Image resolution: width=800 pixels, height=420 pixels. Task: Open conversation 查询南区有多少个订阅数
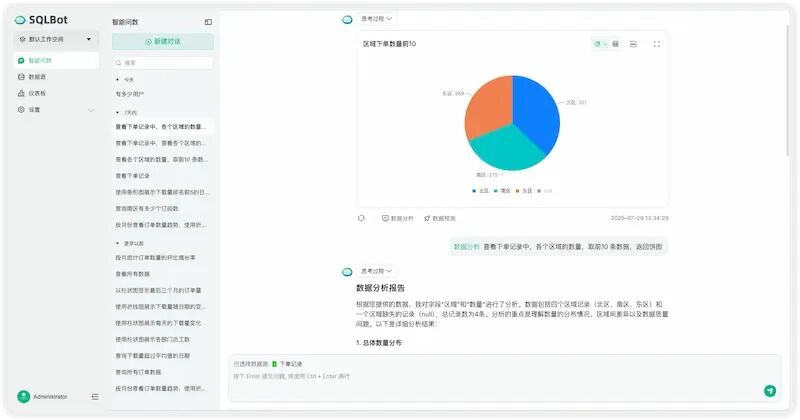pos(163,208)
